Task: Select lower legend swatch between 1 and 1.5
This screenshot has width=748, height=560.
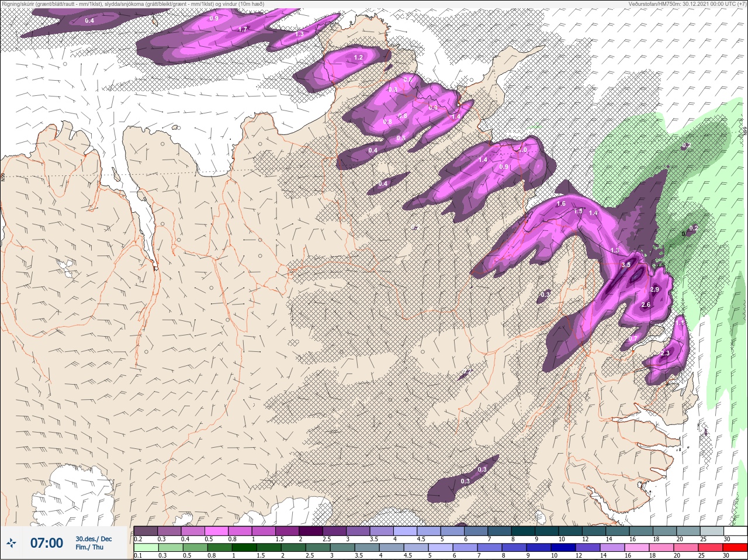Action: tap(243, 548)
